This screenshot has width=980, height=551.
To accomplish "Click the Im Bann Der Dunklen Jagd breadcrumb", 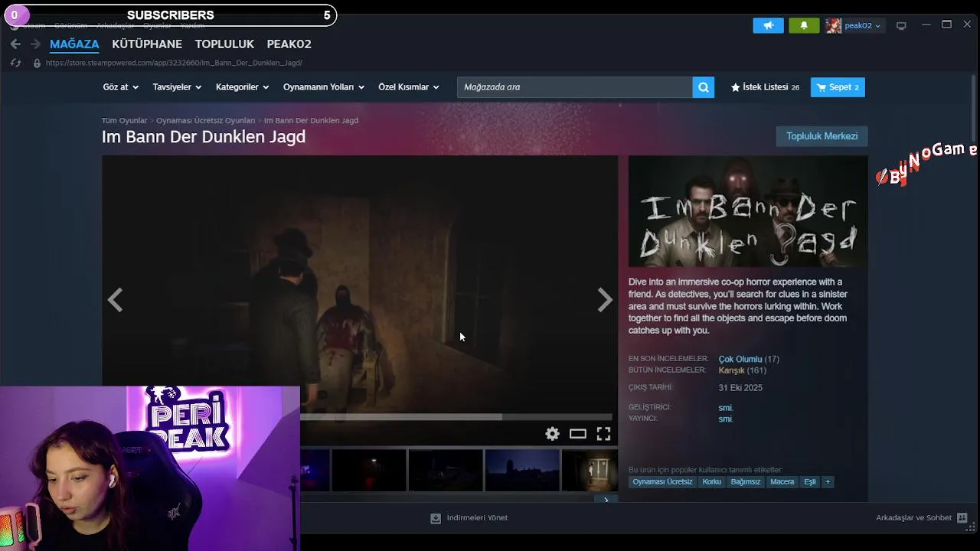I will (x=311, y=121).
